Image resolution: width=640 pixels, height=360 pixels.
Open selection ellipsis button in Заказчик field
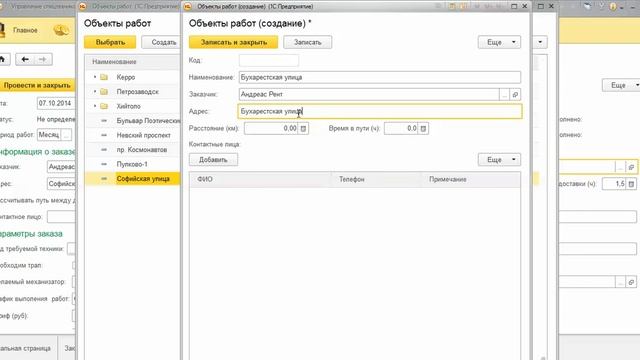point(504,94)
